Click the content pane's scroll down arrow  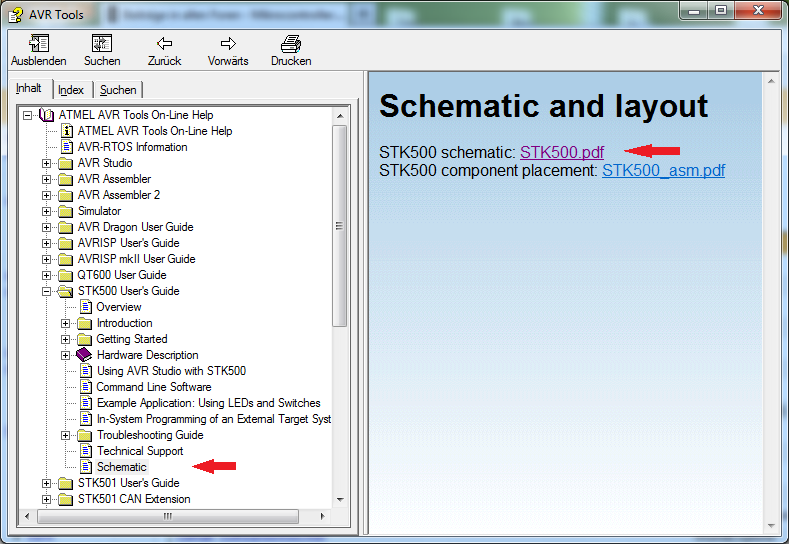[771, 526]
